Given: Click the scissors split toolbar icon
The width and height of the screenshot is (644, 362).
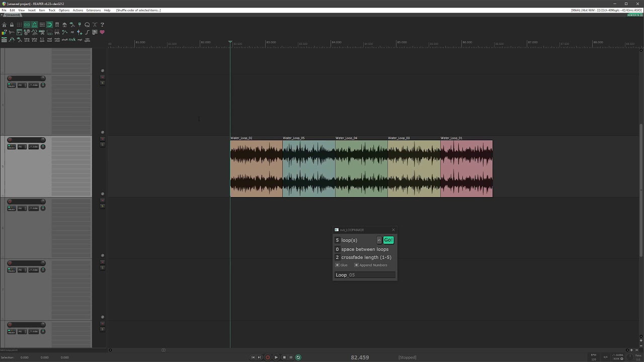Looking at the screenshot, I should [x=42, y=32].
